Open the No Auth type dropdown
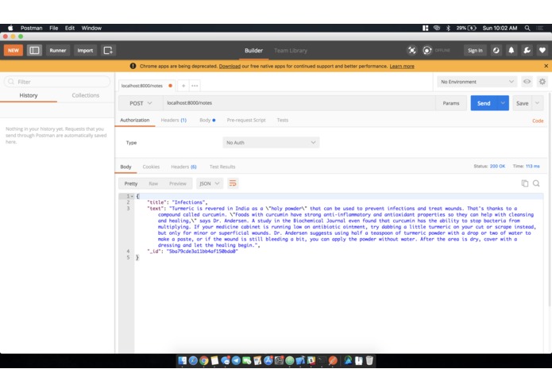 (271, 142)
